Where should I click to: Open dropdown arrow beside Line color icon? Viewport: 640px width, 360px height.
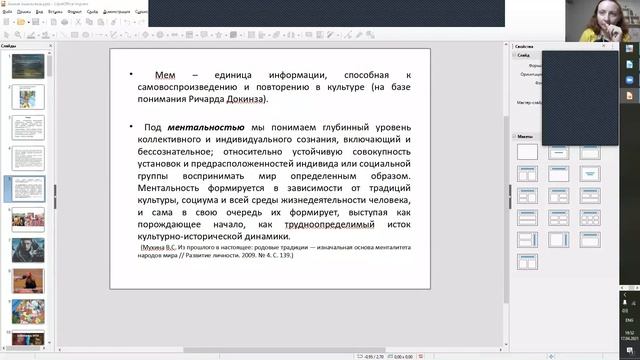38,36
